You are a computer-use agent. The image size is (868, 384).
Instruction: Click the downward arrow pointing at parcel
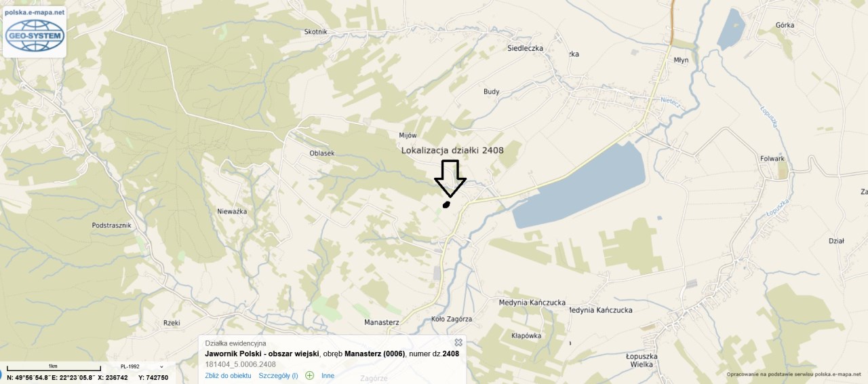450,178
